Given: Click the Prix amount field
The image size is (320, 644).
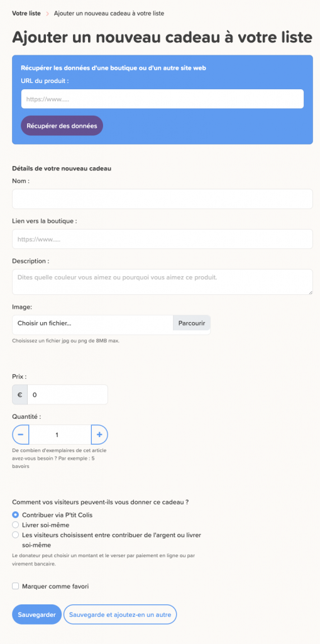Looking at the screenshot, I should [x=67, y=395].
